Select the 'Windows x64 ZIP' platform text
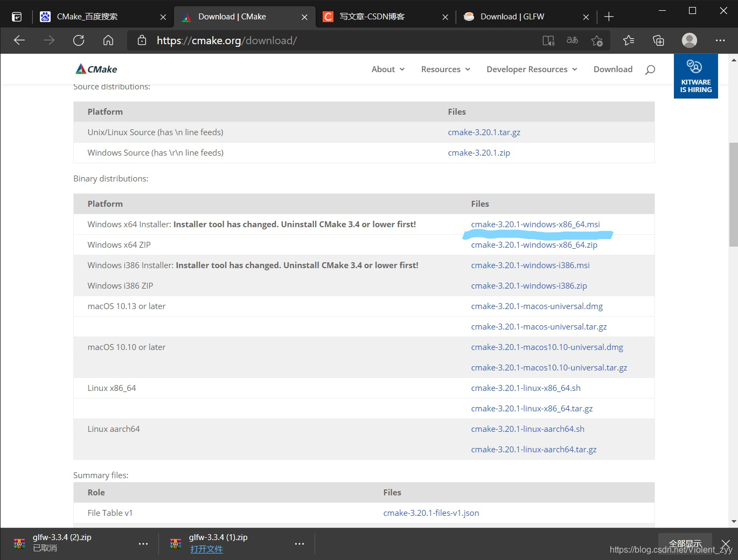 [119, 245]
